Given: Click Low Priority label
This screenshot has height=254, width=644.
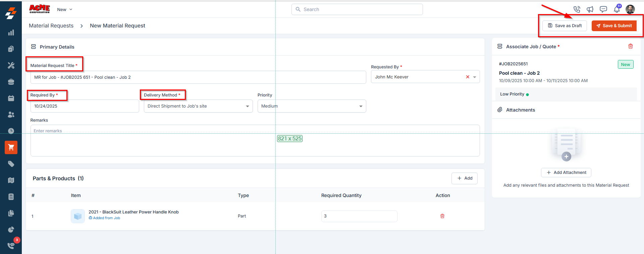Looking at the screenshot, I should click(512, 94).
